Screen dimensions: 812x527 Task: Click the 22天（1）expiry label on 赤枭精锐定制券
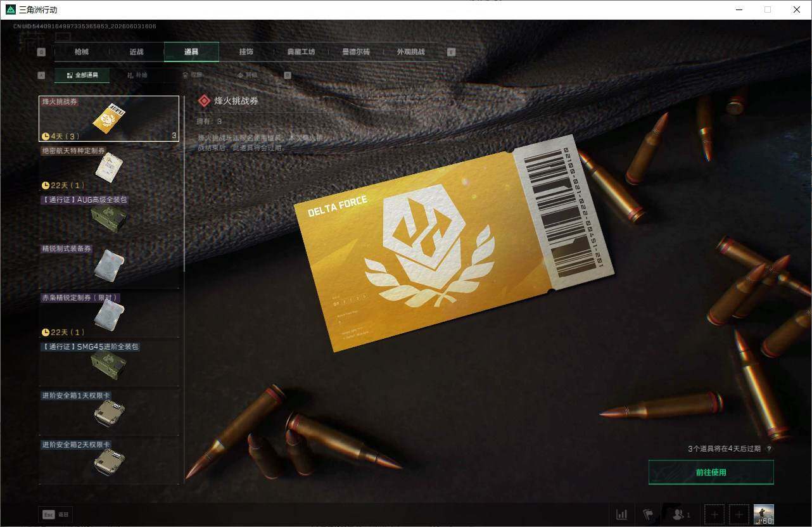63,333
